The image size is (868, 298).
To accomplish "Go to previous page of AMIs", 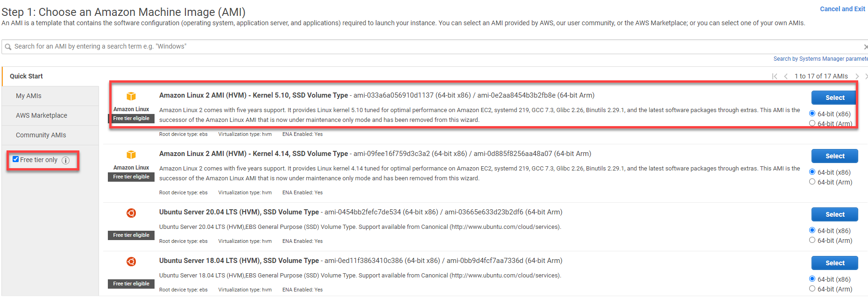I will (x=786, y=76).
